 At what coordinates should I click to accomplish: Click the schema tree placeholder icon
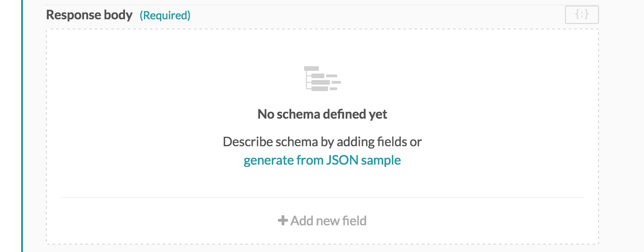tap(322, 78)
